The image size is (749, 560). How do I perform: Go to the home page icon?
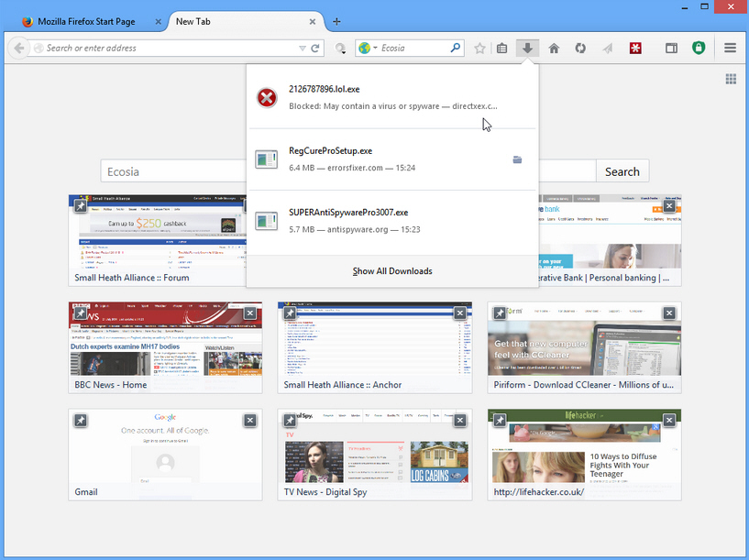click(554, 49)
